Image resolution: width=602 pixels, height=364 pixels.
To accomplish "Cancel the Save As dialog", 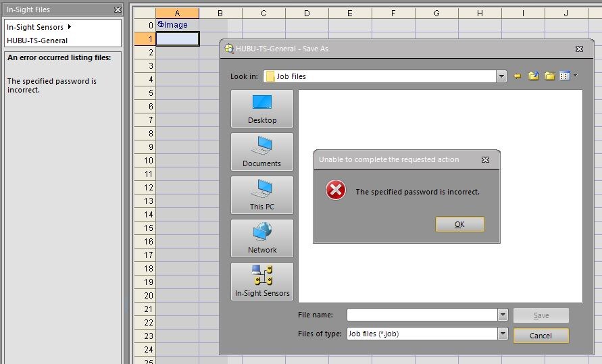I will pos(541,336).
